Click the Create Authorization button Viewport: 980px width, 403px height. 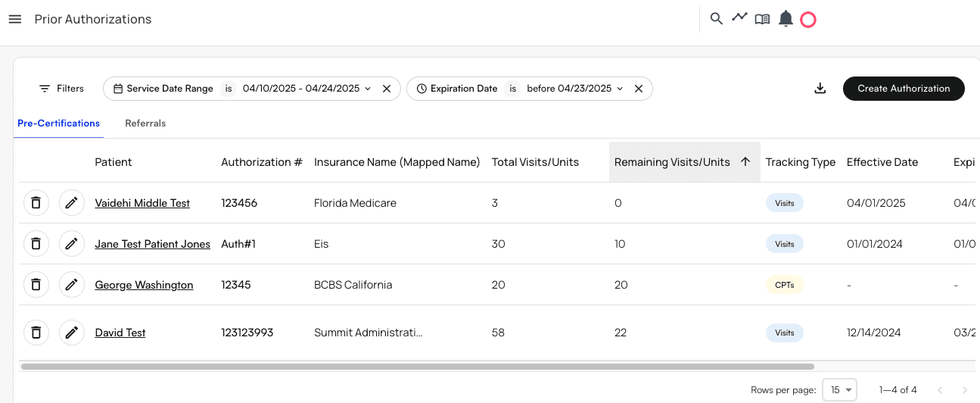tap(904, 89)
